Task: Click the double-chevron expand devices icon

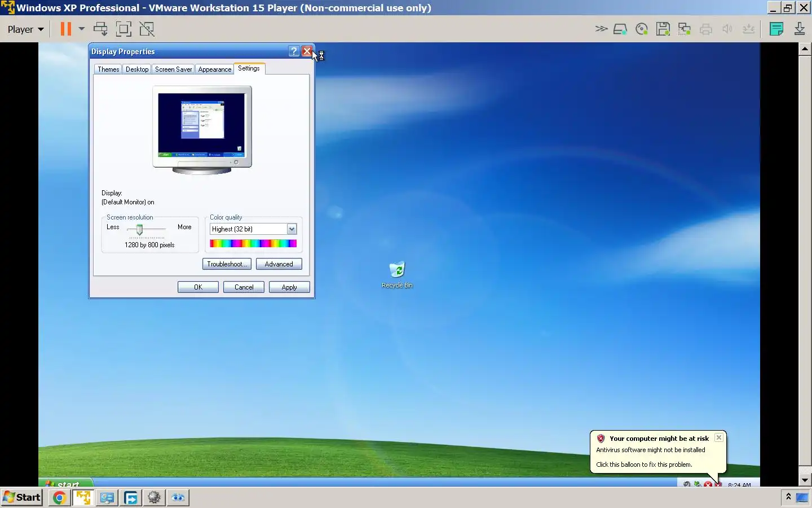Action: click(x=601, y=29)
